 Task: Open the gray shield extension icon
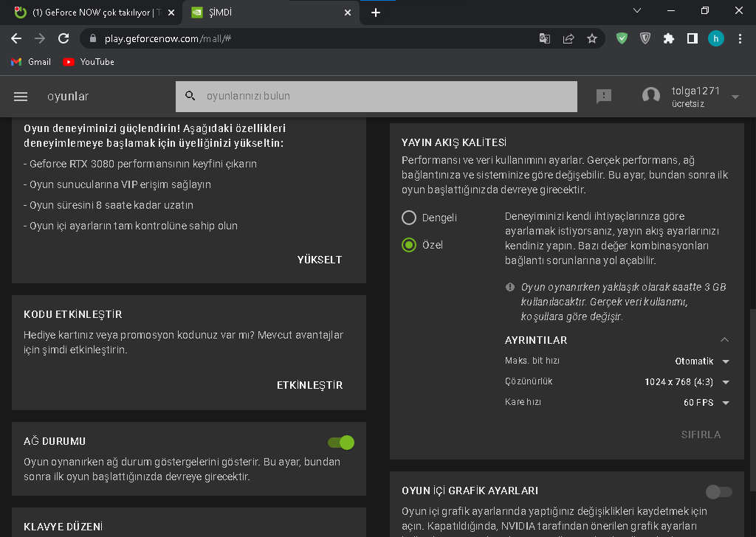[645, 38]
